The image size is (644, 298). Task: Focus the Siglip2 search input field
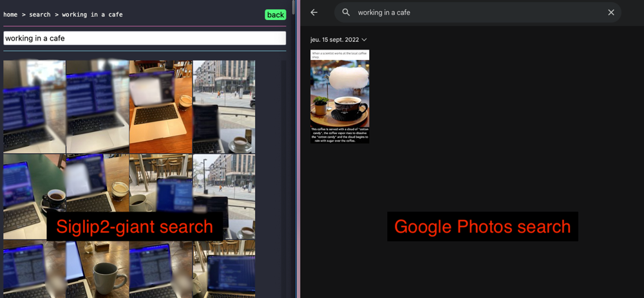click(x=144, y=38)
